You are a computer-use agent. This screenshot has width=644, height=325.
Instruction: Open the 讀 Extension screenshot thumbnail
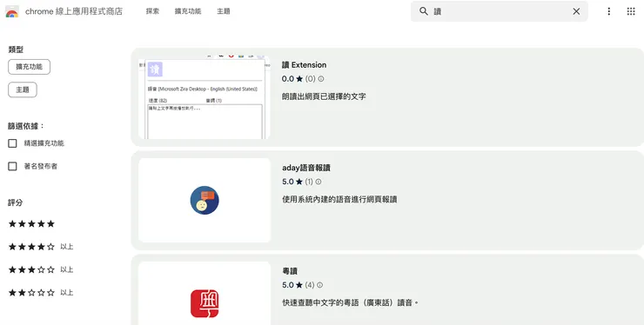[205, 97]
